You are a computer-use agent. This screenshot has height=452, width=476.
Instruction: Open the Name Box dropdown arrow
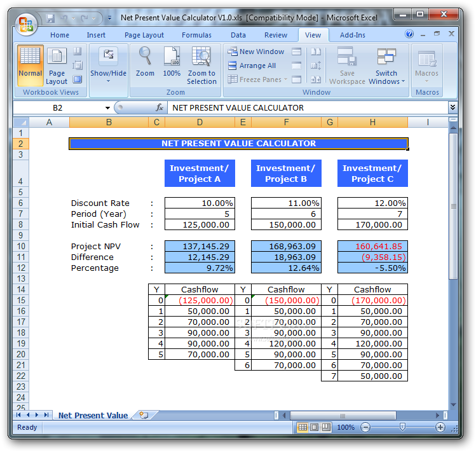107,108
